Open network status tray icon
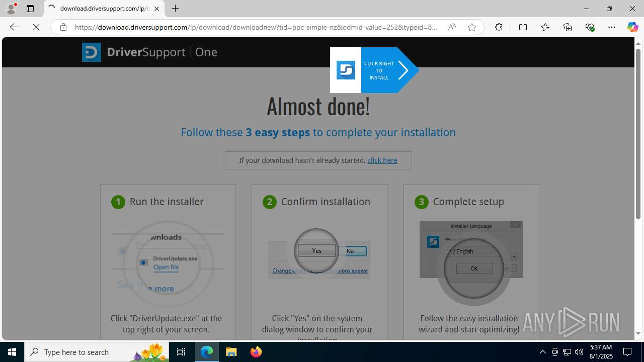 [567, 352]
